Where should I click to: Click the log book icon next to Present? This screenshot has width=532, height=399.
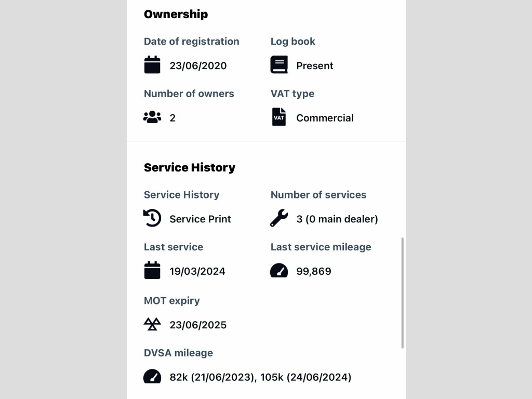(279, 64)
